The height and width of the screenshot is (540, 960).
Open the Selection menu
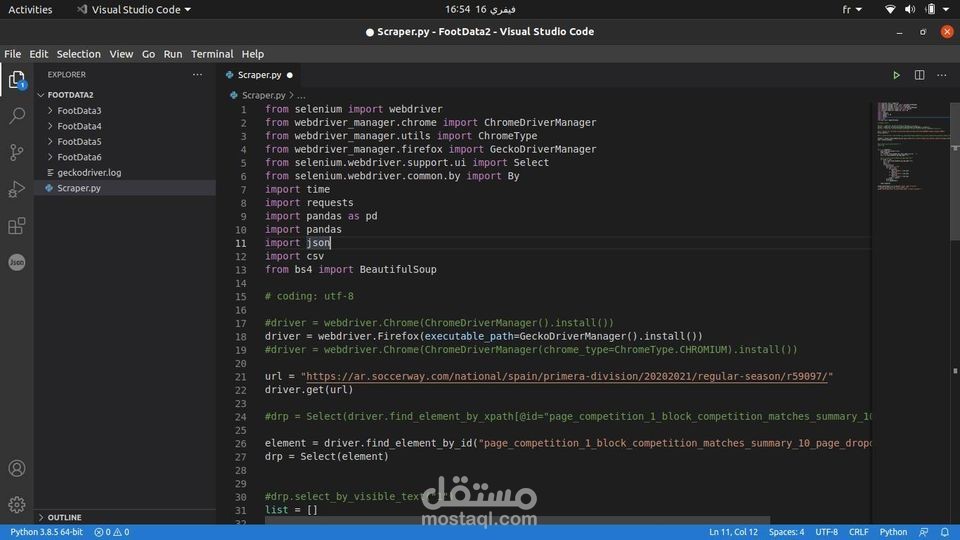click(78, 54)
